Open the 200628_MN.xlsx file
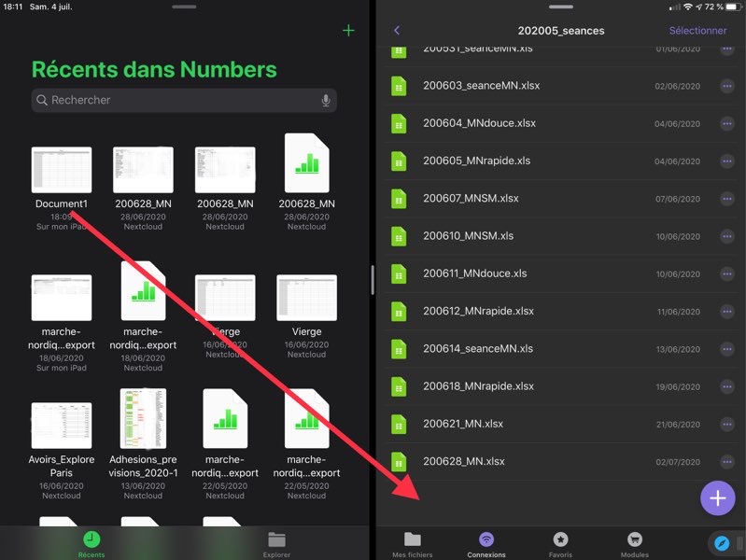This screenshot has height=560, width=746. [464, 461]
